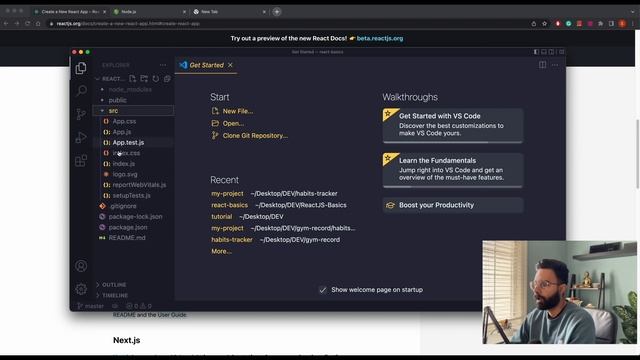Open the Run and Debug view

(81, 138)
